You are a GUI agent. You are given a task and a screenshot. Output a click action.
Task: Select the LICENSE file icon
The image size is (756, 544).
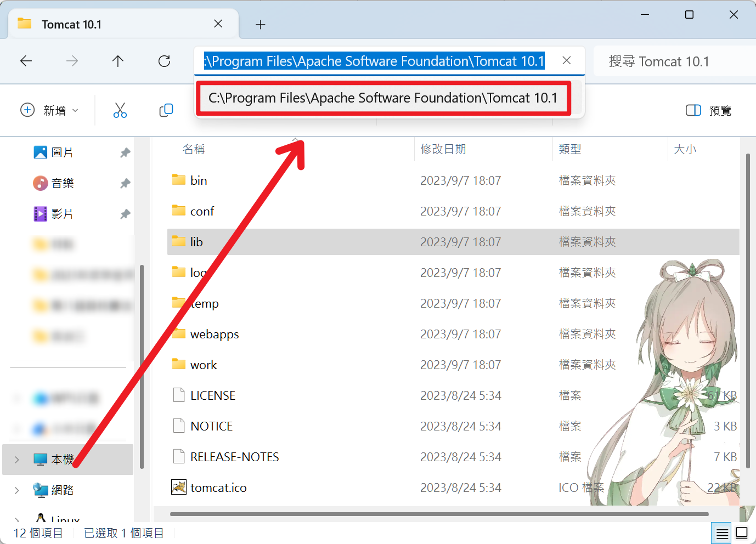click(x=179, y=395)
